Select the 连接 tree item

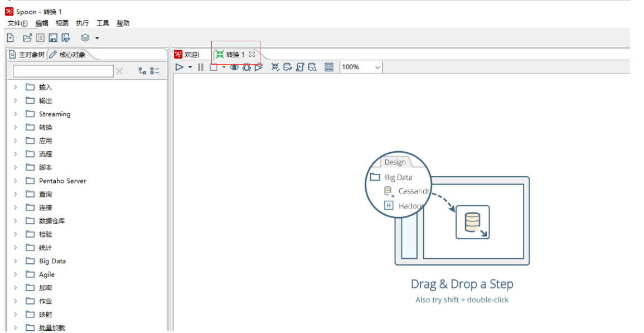46,207
